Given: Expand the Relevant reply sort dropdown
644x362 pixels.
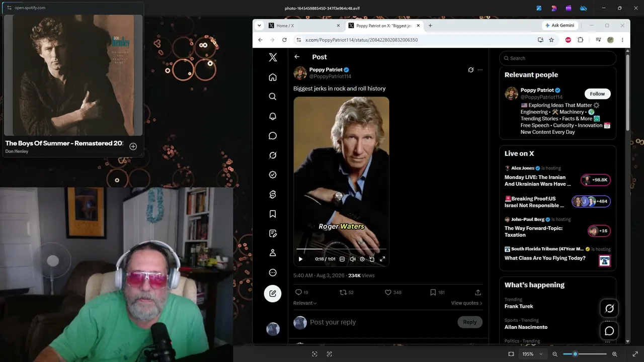Looking at the screenshot, I should click(x=305, y=303).
